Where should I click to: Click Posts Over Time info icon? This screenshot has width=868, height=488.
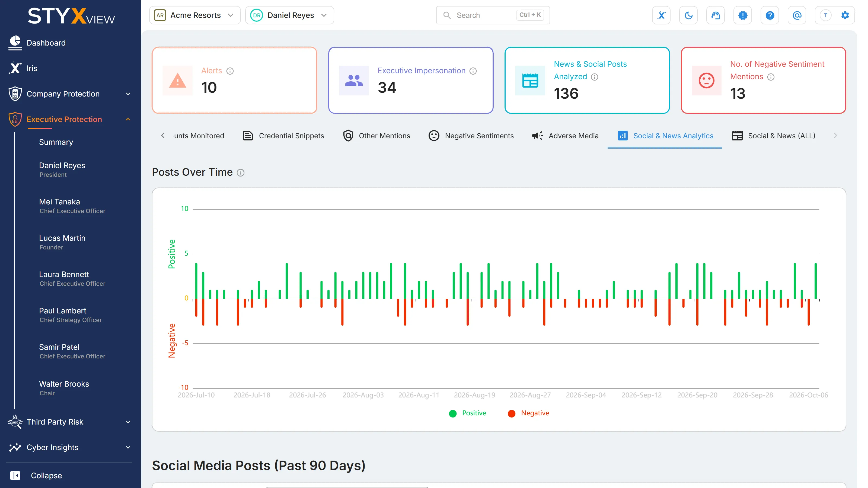point(241,173)
